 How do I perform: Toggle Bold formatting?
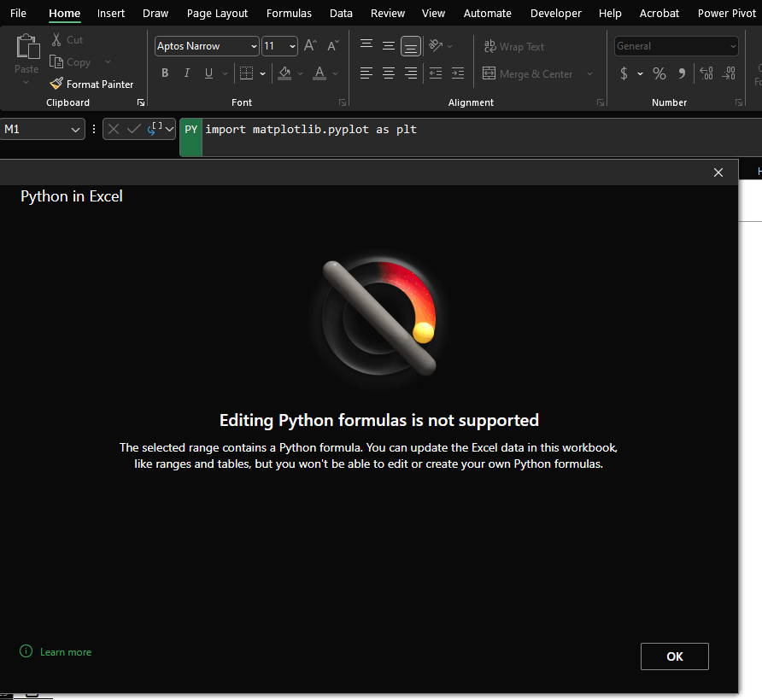pyautogui.click(x=165, y=73)
